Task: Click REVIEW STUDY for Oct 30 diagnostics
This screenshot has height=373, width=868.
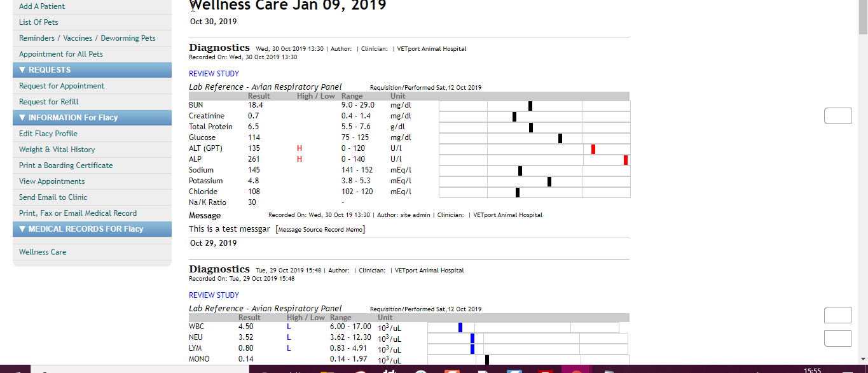Action: click(x=214, y=74)
